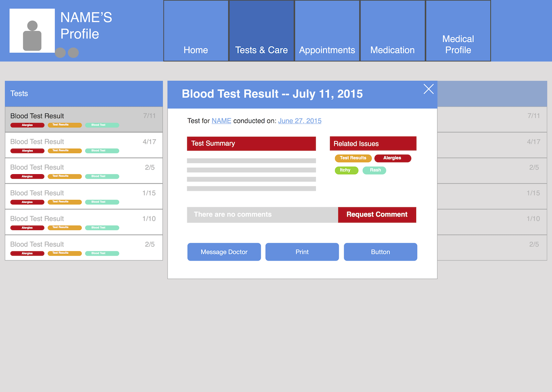Select the Tests & Care tab
Image resolution: width=552 pixels, height=392 pixels.
pos(261,31)
